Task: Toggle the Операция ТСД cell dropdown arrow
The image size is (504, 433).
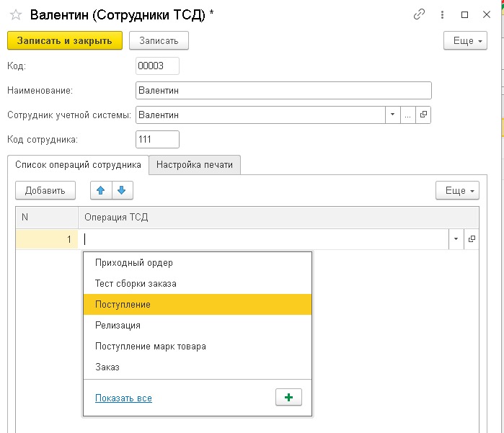Action: click(456, 239)
